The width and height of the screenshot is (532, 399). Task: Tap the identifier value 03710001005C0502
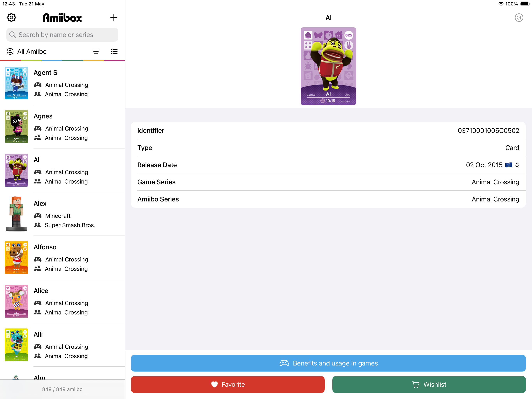(x=488, y=130)
